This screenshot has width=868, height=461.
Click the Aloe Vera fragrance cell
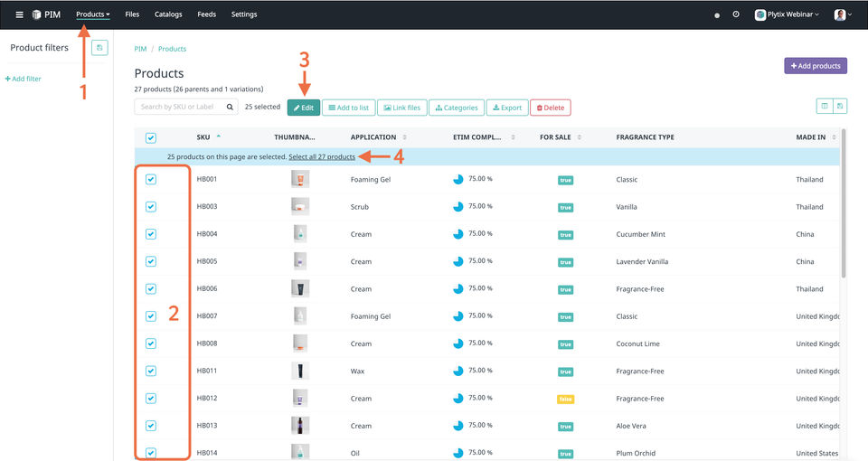(631, 426)
